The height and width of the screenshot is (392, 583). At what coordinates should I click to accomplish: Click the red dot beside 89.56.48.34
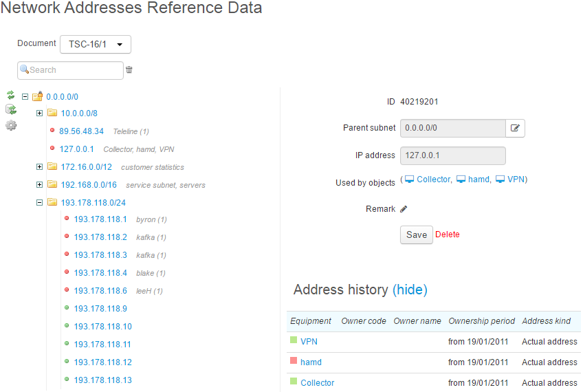[52, 130]
